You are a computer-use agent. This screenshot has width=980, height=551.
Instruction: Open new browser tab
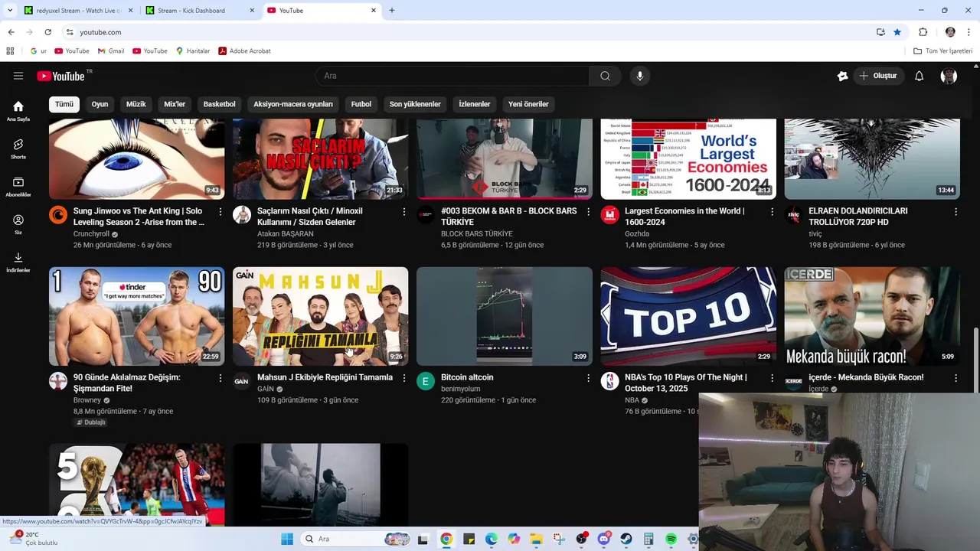coord(392,11)
